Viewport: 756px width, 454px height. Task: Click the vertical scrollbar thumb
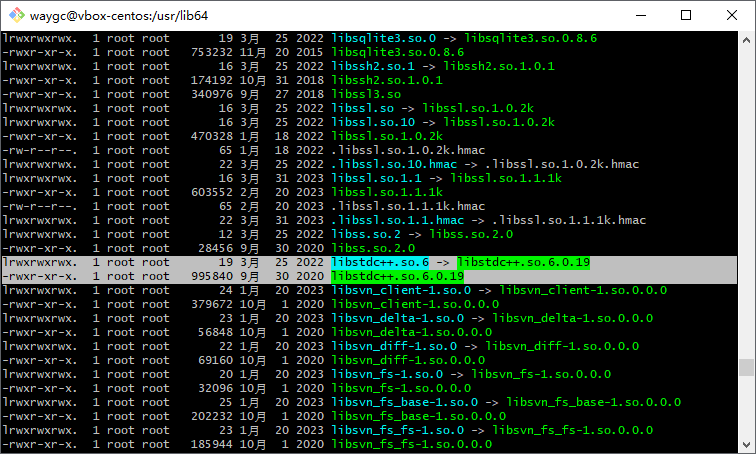(746, 367)
